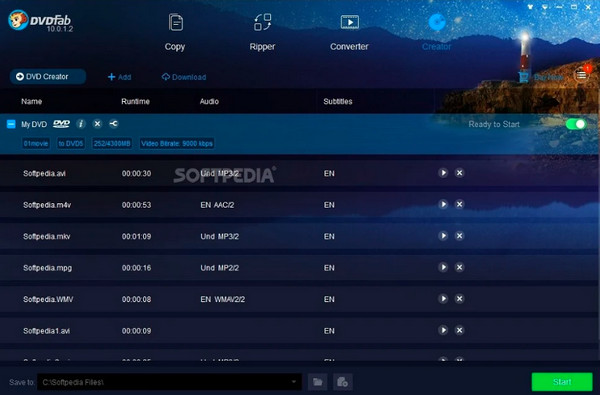The height and width of the screenshot is (395, 600).
Task: Click the DVD output type icon
Action: point(61,124)
